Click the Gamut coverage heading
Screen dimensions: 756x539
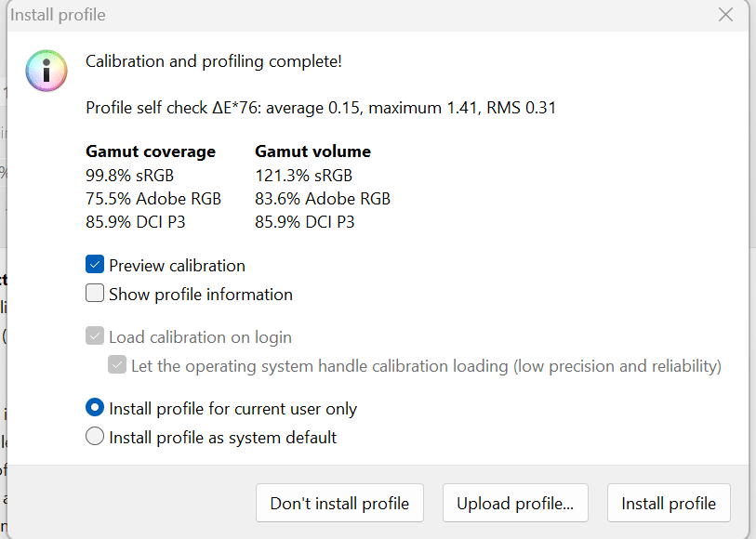click(x=151, y=151)
